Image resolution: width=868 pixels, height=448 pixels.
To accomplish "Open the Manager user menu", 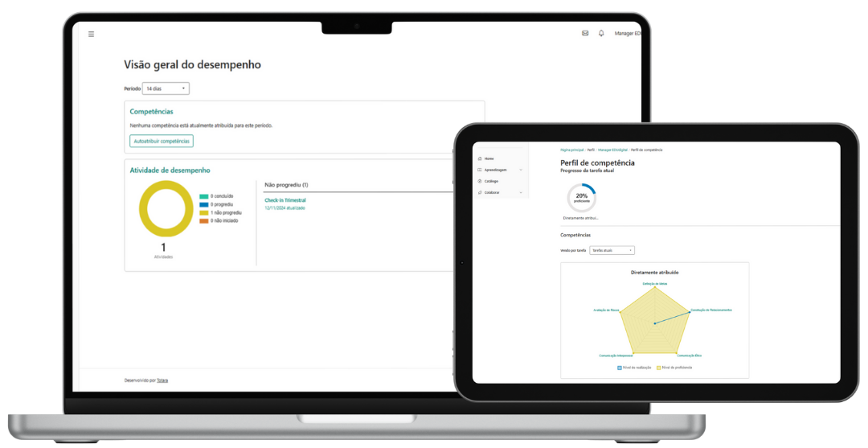I will coord(627,34).
